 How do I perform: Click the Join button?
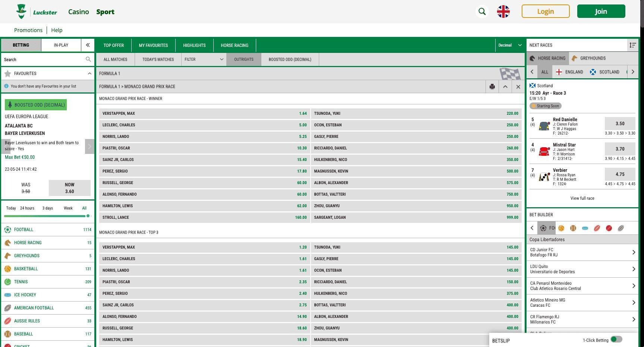click(x=601, y=12)
